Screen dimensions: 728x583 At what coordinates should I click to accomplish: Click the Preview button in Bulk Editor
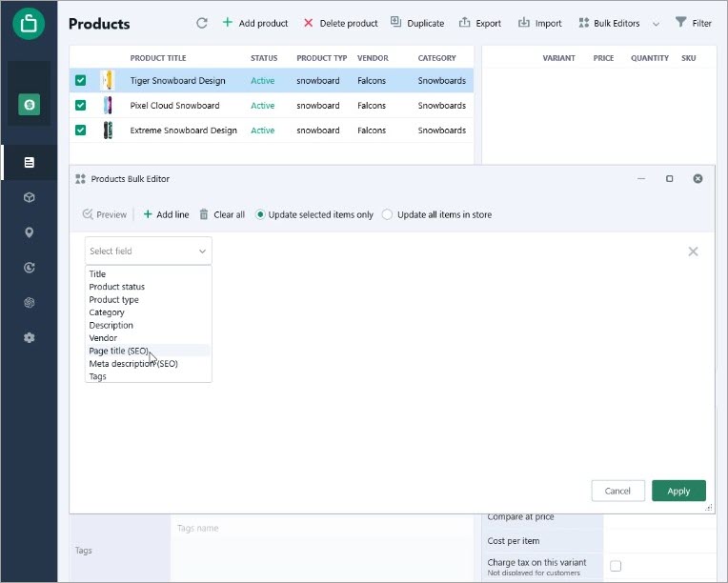[105, 214]
